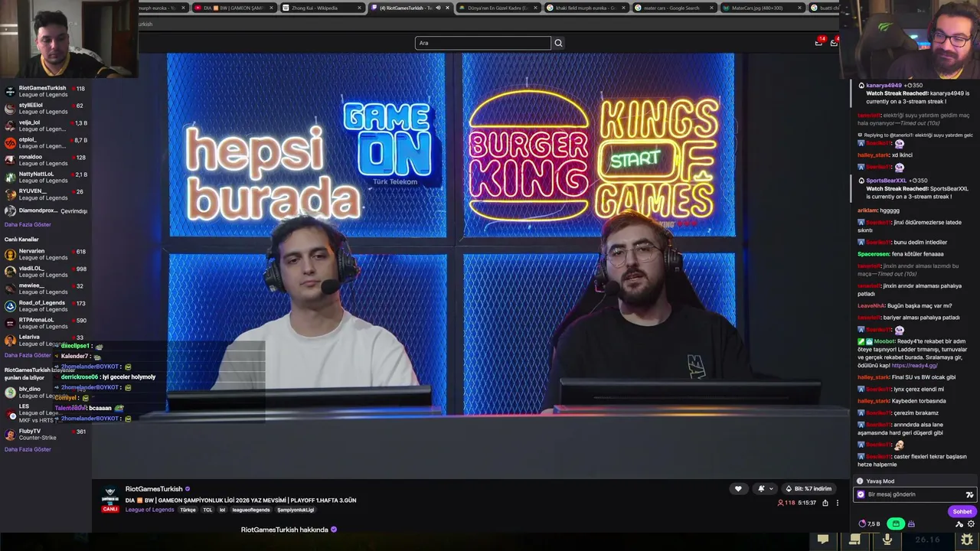
Task: Click the Sohbet send chat button
Action: pyautogui.click(x=962, y=511)
